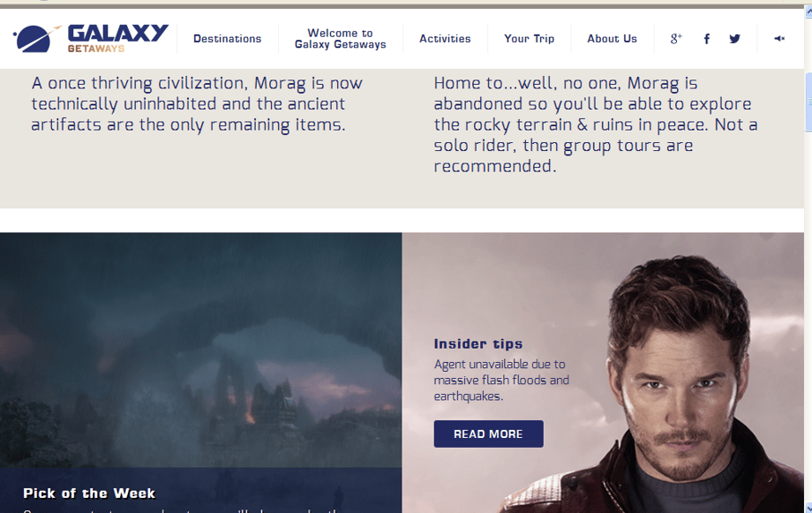
Task: Click the READ MORE button
Action: [x=488, y=434]
